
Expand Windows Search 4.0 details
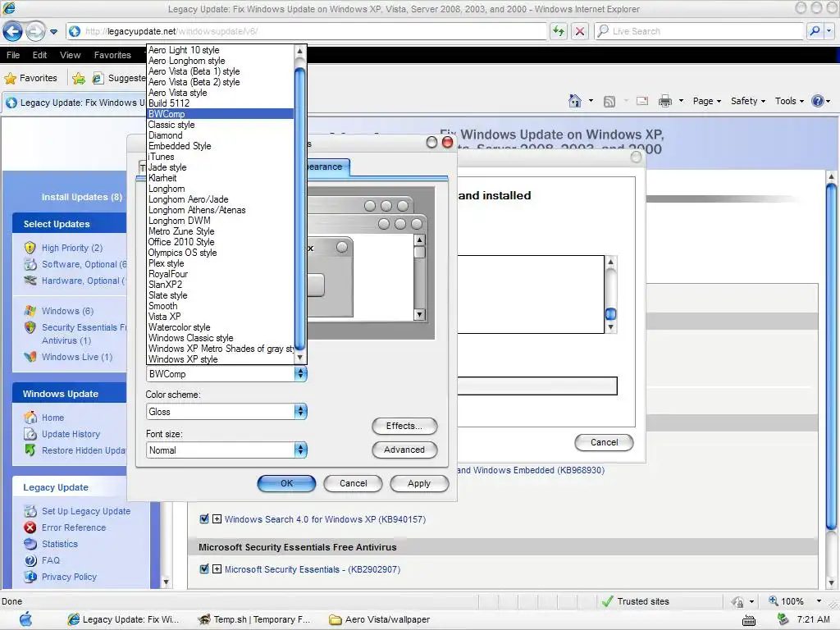[x=217, y=519]
